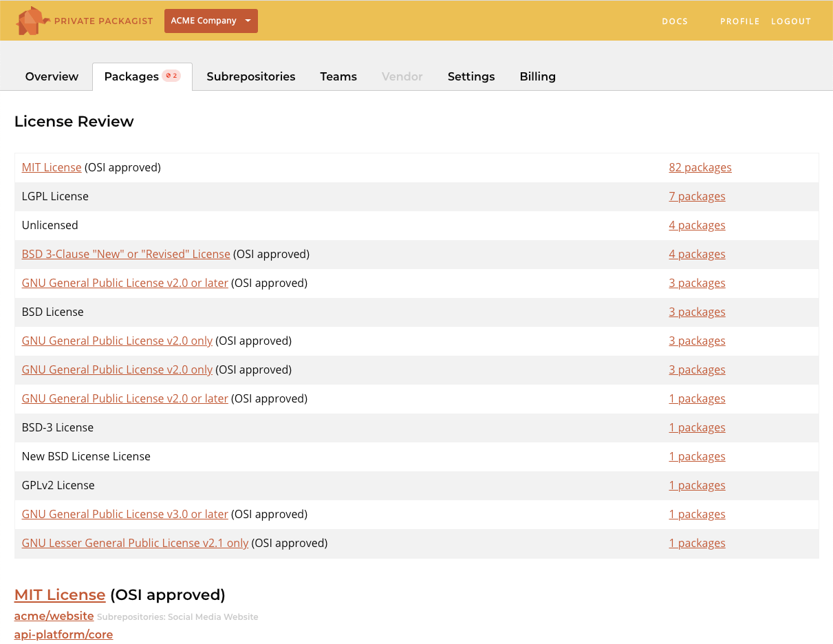
Task: Open BSD 3-Clause "New" or "Revised" License link
Action: coord(126,254)
